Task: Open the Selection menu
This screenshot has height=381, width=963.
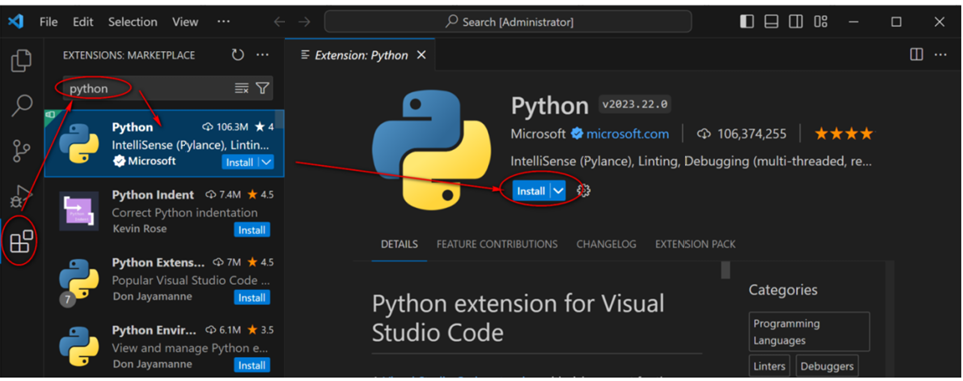Action: (x=133, y=22)
